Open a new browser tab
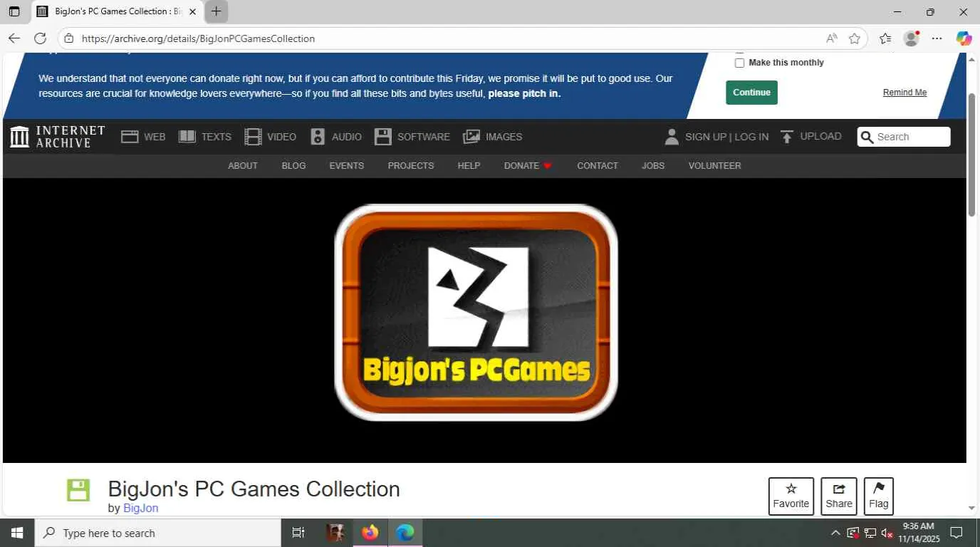This screenshot has width=980, height=547. coord(217,11)
